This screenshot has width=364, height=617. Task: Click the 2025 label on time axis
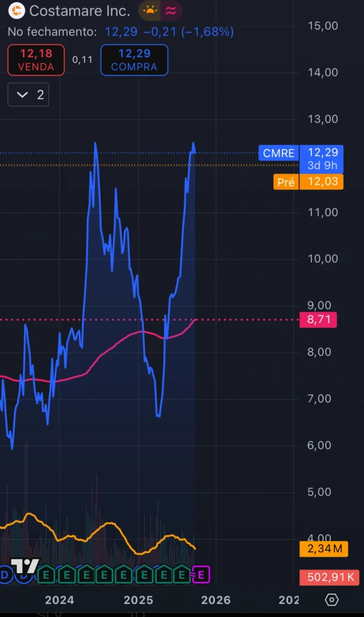(x=138, y=600)
